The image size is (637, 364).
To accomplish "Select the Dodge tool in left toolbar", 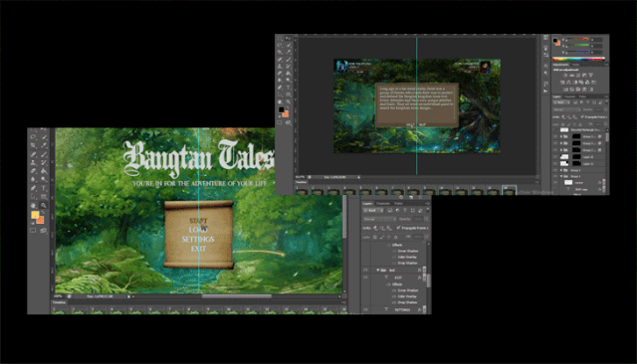I will tap(44, 179).
